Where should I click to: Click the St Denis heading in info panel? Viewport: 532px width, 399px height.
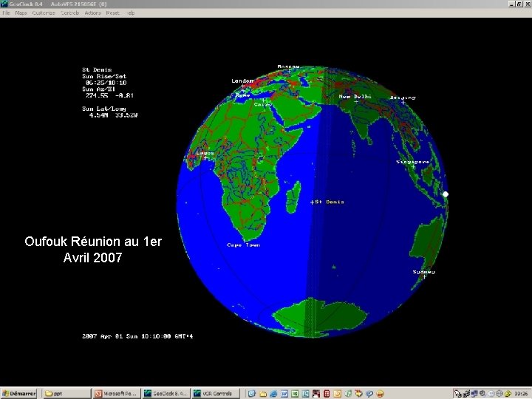click(x=97, y=69)
